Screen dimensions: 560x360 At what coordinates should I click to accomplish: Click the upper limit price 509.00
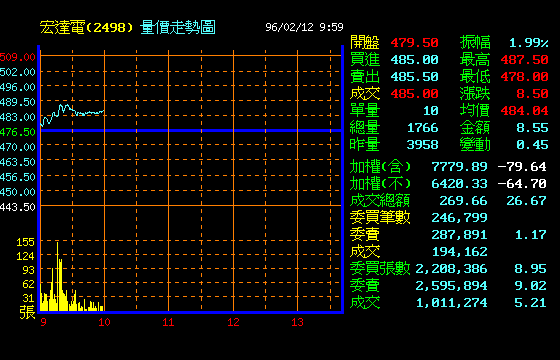[x=18, y=57]
